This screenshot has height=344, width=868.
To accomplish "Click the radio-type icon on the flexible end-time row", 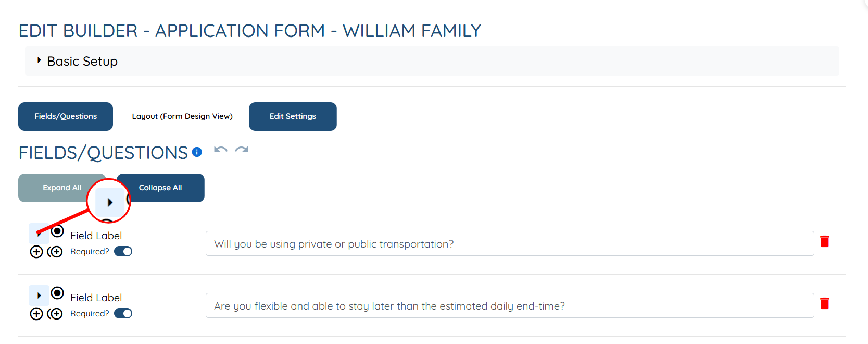I will 57,293.
